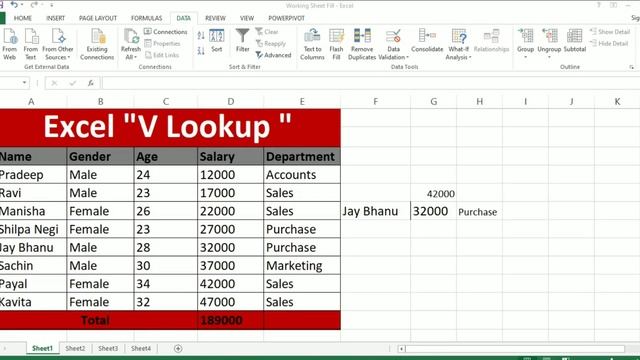Select column G header
The width and height of the screenshot is (640, 360).
coord(433,101)
